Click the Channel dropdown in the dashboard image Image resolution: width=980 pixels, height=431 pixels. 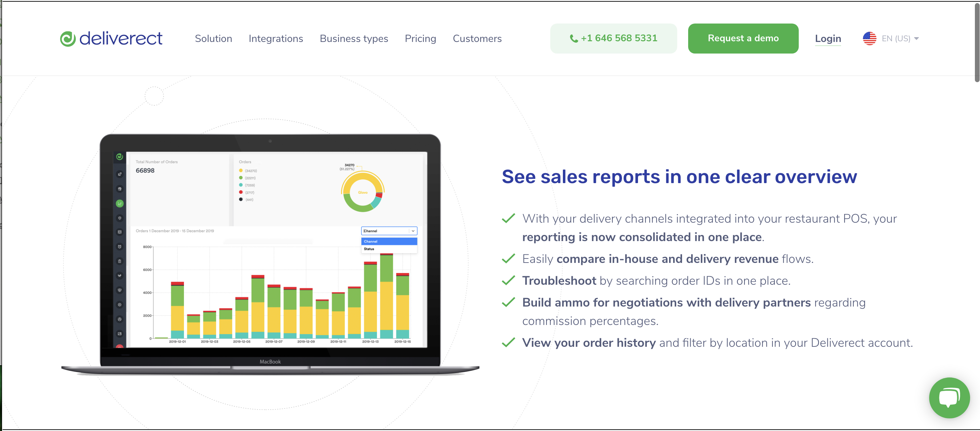pos(389,231)
